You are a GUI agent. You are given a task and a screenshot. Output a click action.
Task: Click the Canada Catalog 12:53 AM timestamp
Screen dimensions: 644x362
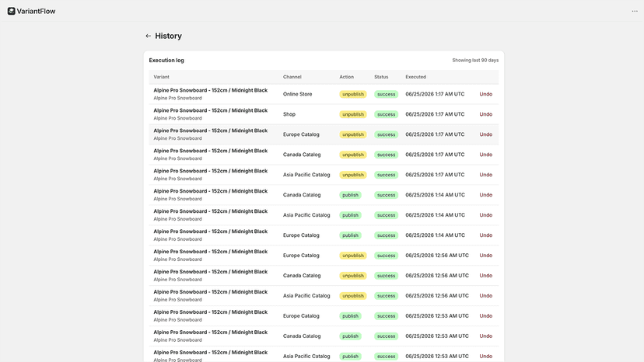coord(437,336)
